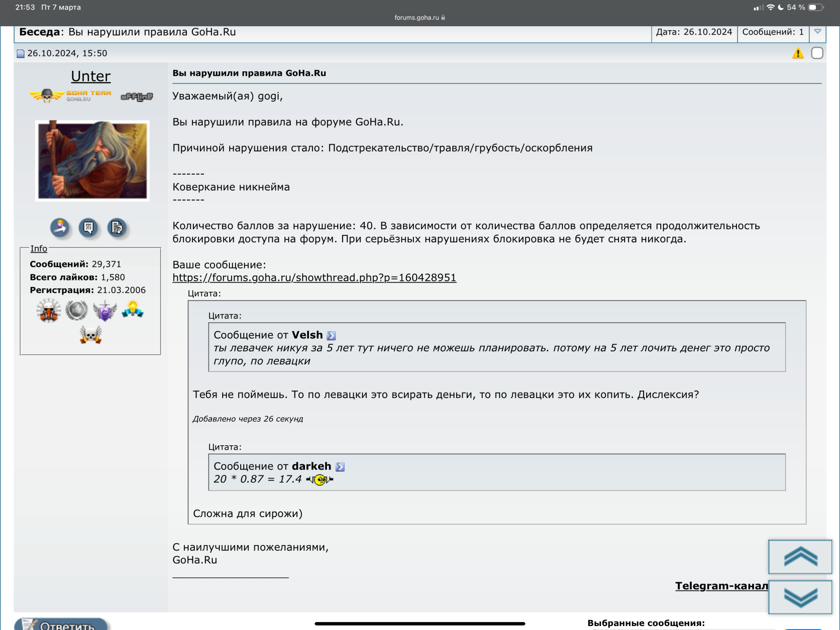Click the purple winged shield badge
This screenshot has width=840, height=630.
[x=105, y=311]
